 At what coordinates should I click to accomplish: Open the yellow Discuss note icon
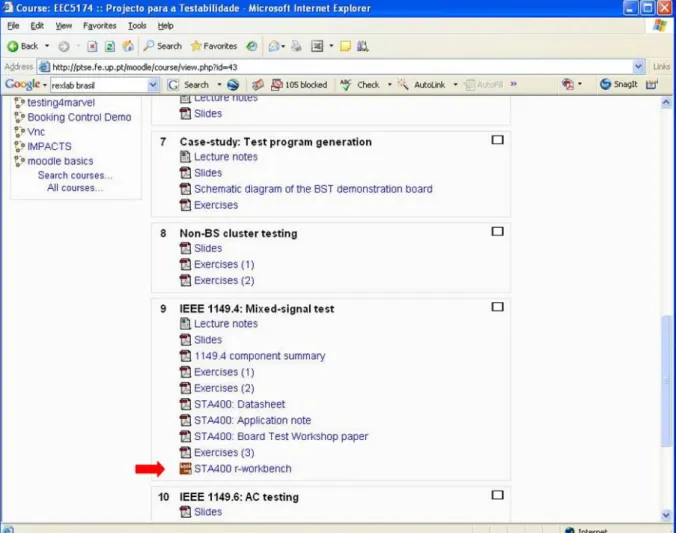(345, 46)
